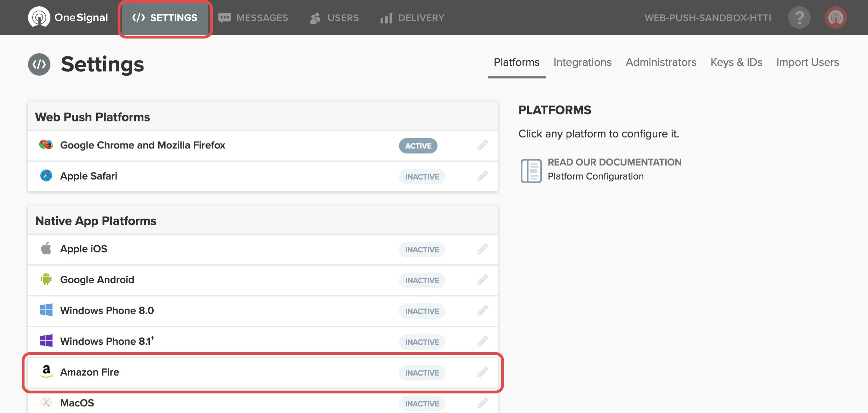The height and width of the screenshot is (413, 868).
Task: Open the Delivery navigation tab
Action: [412, 18]
